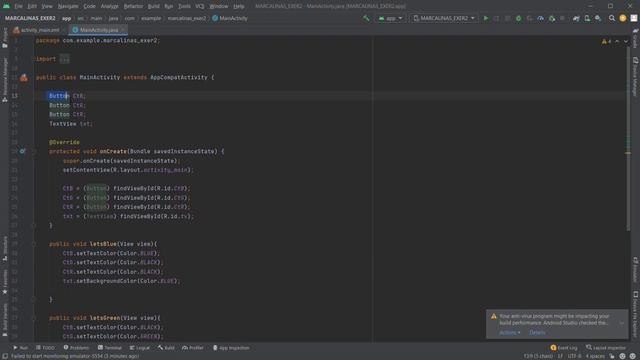This screenshot has height=360, width=640.
Task: Click the Sync Project with Gradle icon
Action: 576,18
